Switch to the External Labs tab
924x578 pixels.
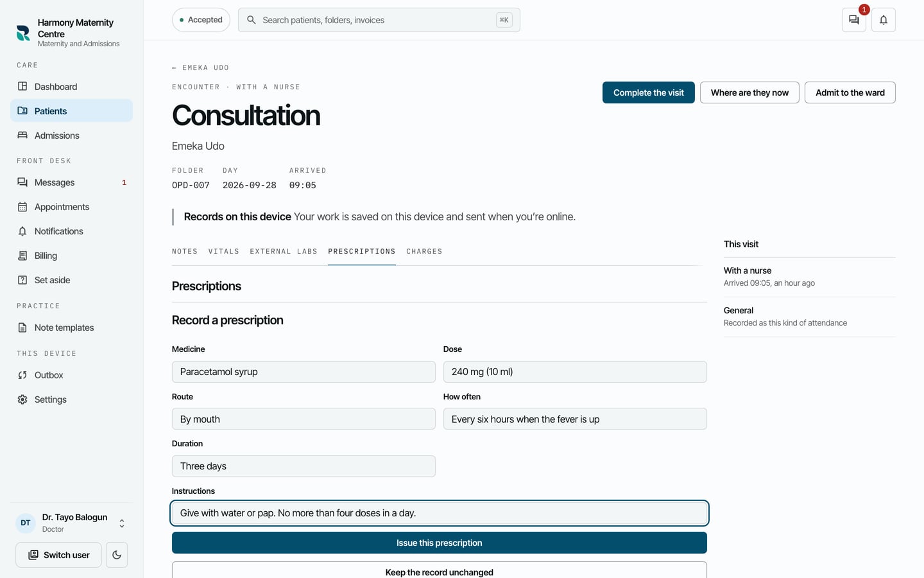[284, 252]
